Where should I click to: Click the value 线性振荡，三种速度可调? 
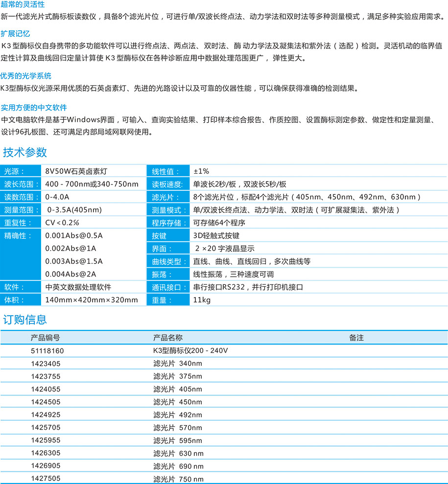click(234, 274)
